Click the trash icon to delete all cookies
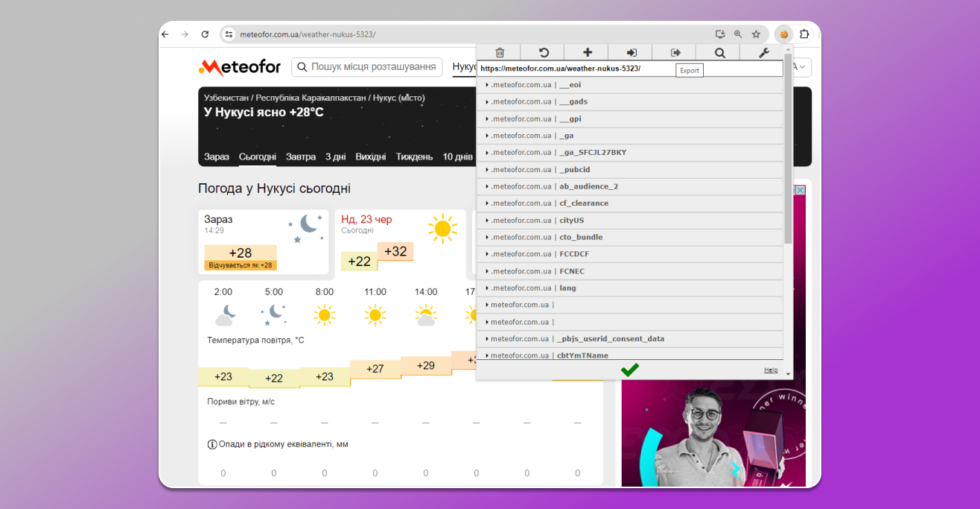This screenshot has height=509, width=980. point(500,52)
